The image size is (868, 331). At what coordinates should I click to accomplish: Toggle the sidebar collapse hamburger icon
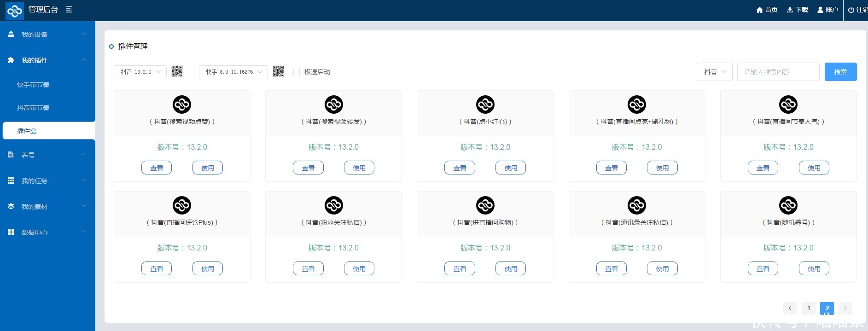pos(69,9)
